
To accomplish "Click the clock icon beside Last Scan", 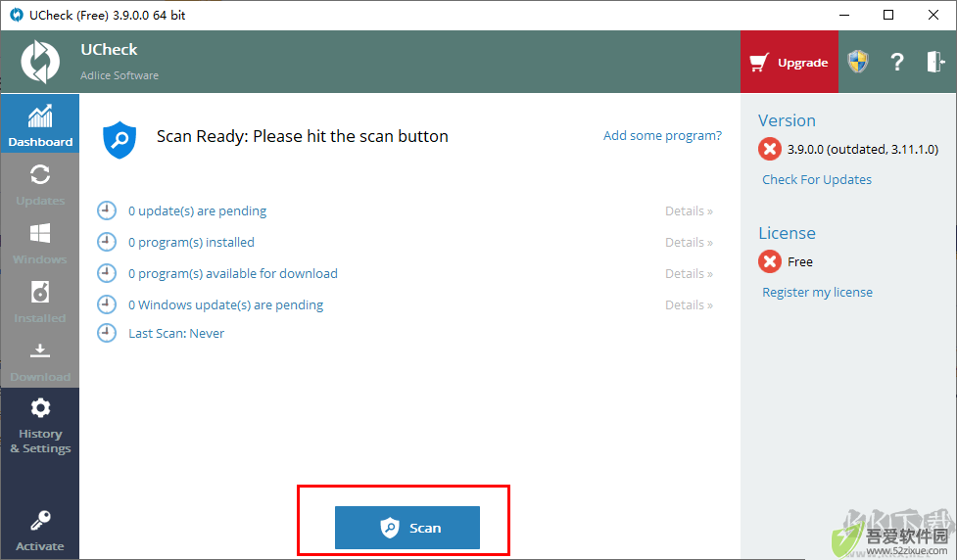I will click(107, 333).
